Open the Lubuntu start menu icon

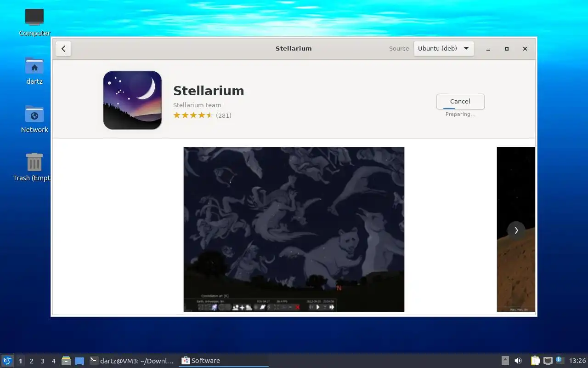pos(7,361)
